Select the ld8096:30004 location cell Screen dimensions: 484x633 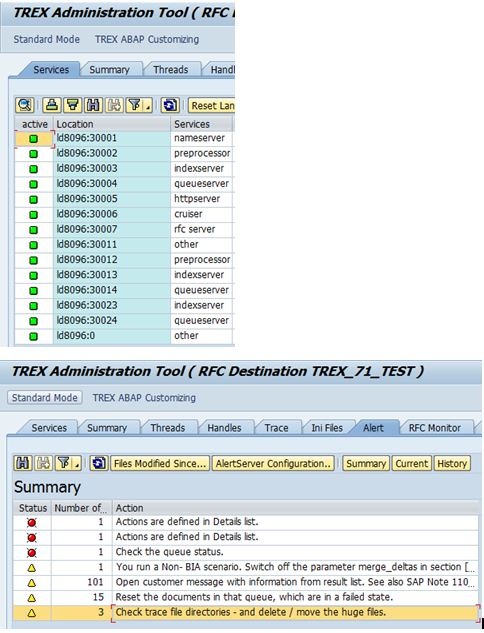click(x=112, y=184)
